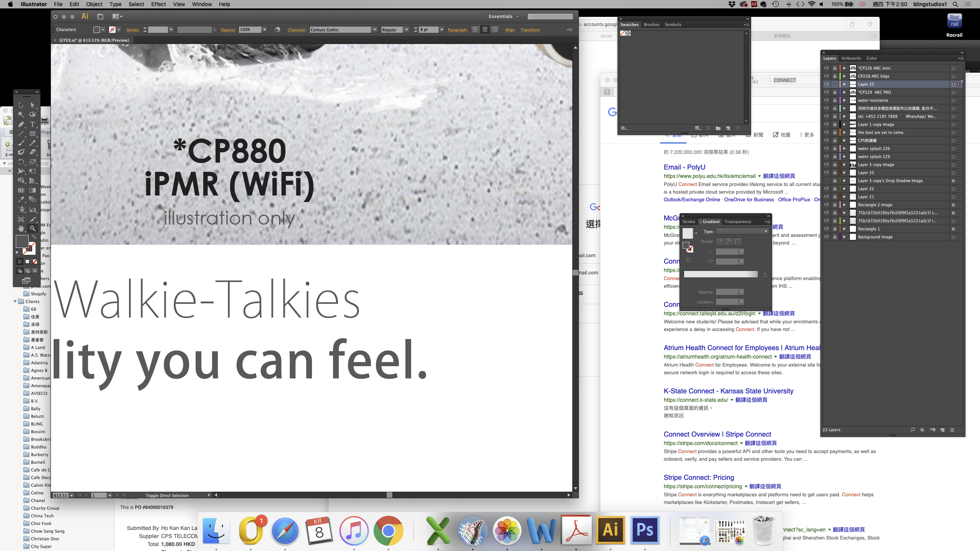The width and height of the screenshot is (980, 551).
Task: Expand the Layer 23 contents
Action: pyautogui.click(x=844, y=84)
